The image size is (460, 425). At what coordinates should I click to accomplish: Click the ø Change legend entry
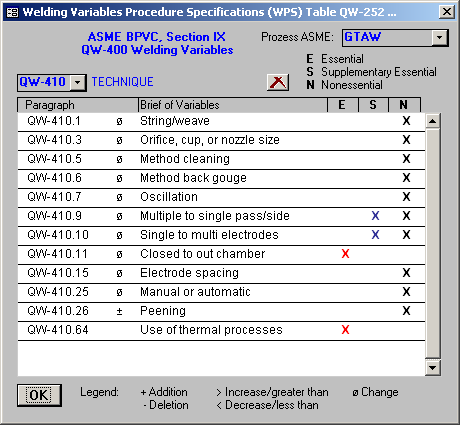pos(375,392)
